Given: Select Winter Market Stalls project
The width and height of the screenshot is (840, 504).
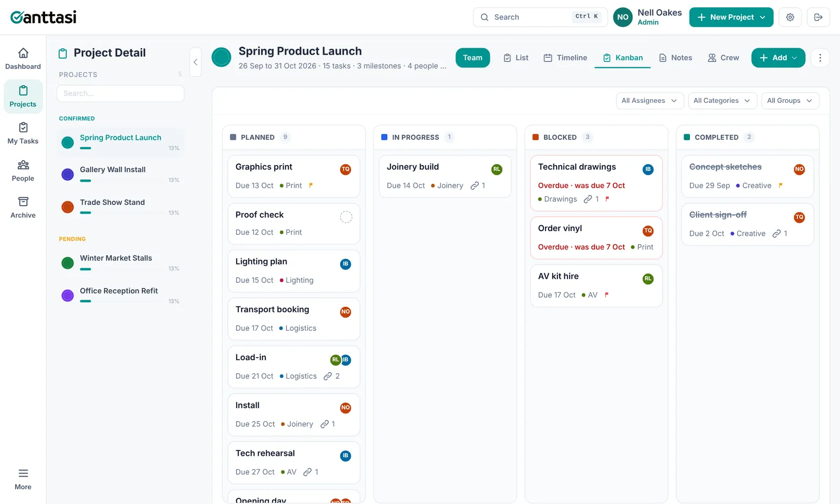Looking at the screenshot, I should [x=120, y=263].
